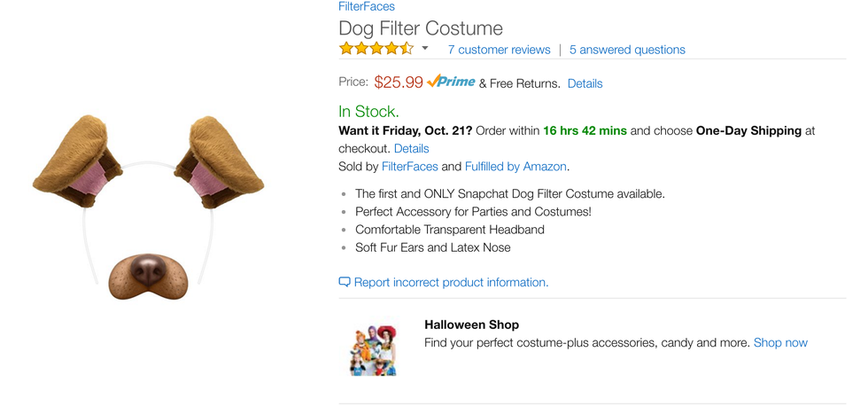Select Report incorrect product information text

click(451, 282)
